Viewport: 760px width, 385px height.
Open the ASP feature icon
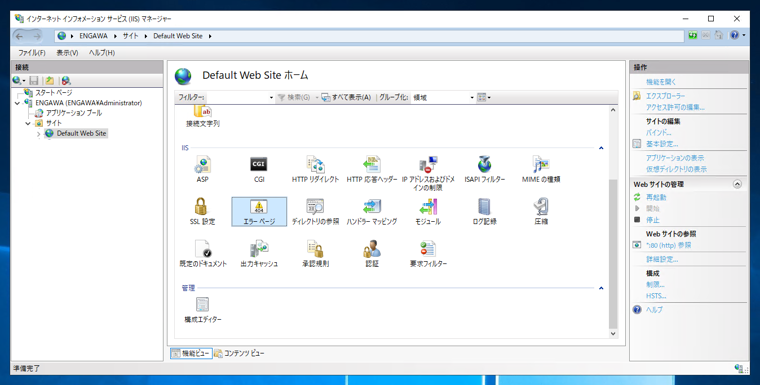[x=202, y=169]
